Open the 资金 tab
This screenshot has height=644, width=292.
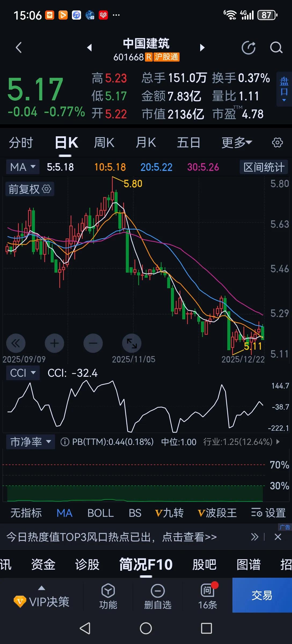pyautogui.click(x=43, y=564)
